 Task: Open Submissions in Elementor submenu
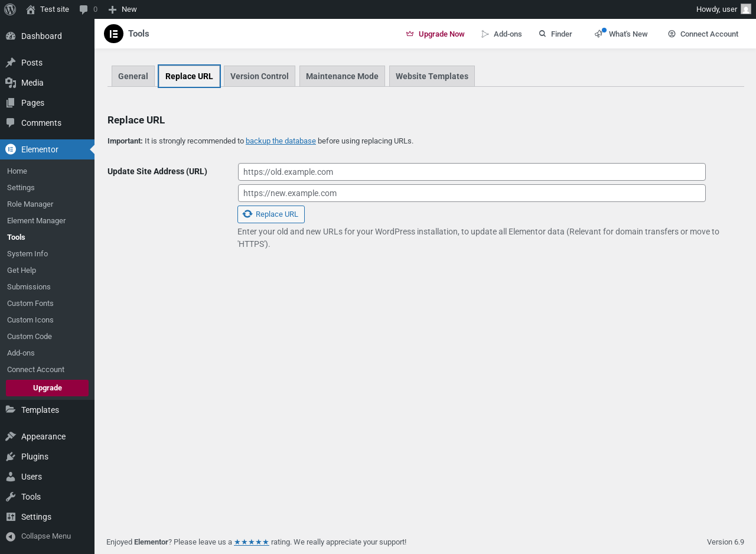coord(29,286)
